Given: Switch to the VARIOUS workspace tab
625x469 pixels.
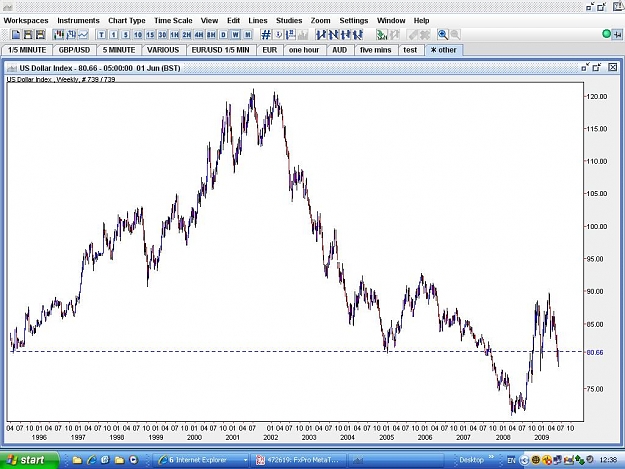Looking at the screenshot, I should click(163, 50).
